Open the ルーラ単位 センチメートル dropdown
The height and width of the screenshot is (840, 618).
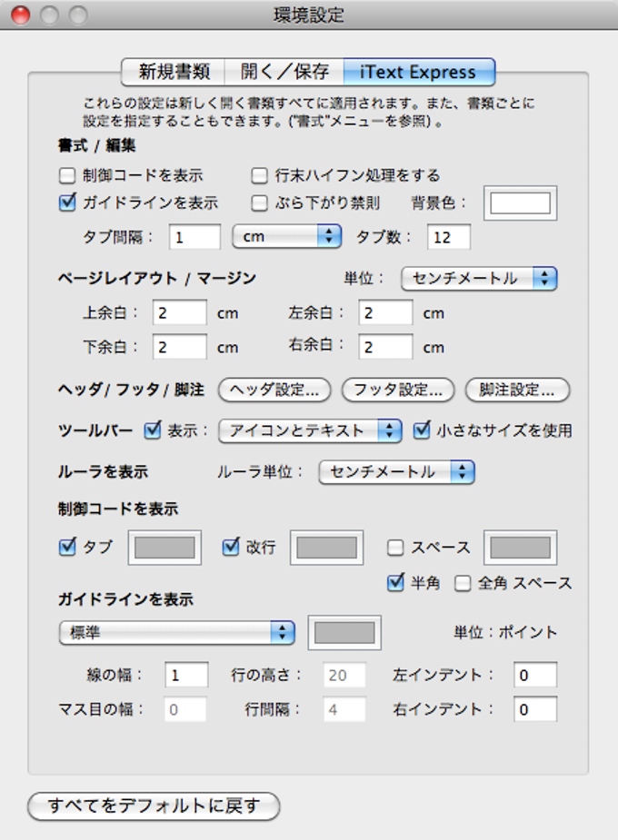(396, 472)
